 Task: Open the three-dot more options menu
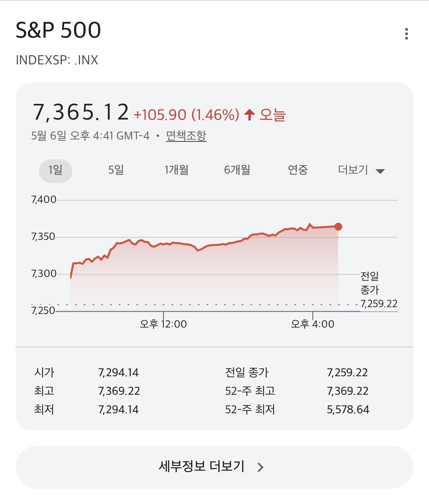tap(406, 34)
